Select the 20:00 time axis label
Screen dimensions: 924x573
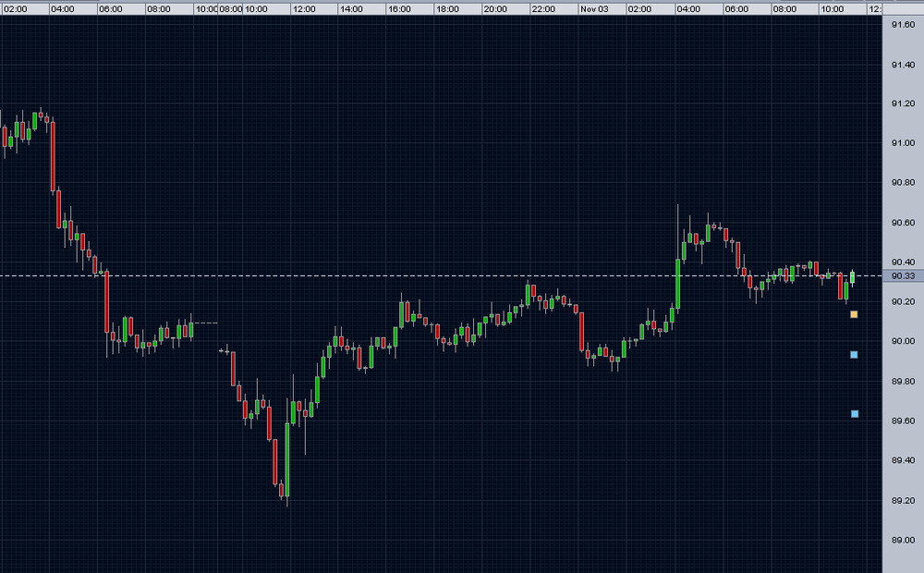[x=495, y=9]
